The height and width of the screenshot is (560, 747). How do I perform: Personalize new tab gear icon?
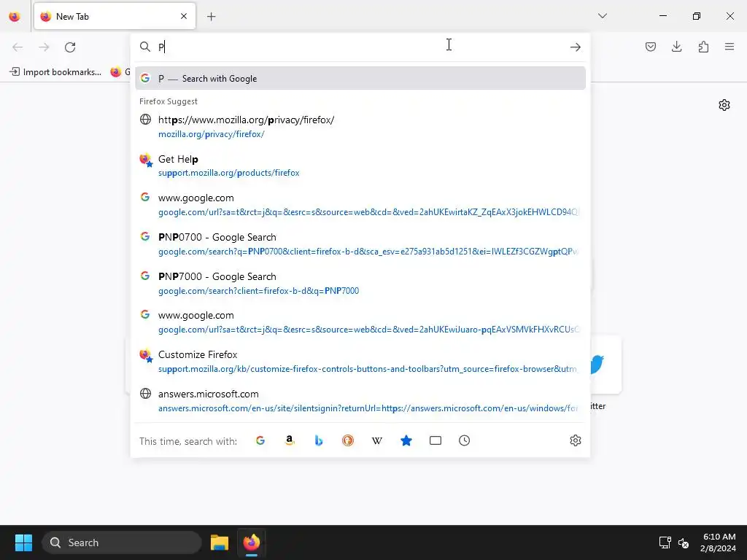(x=724, y=105)
